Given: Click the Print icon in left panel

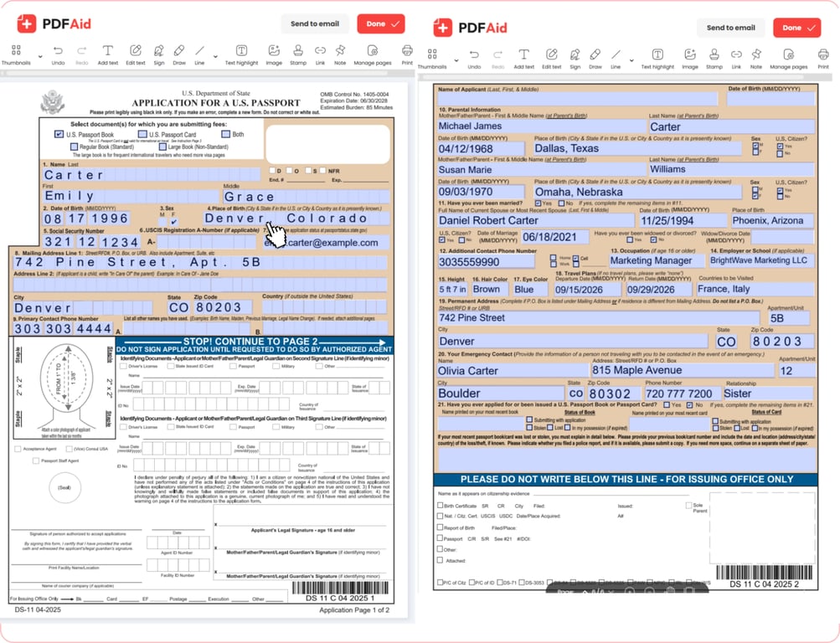Looking at the screenshot, I should tap(407, 55).
